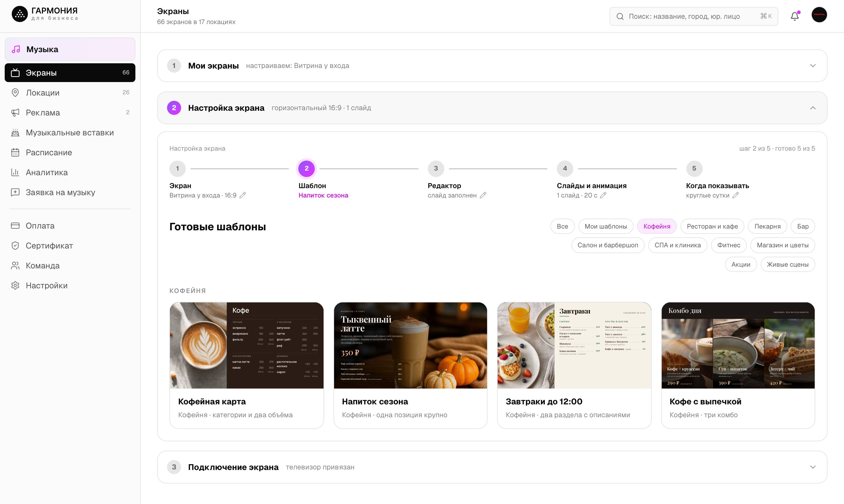
Task: Go to Оплата page
Action: pyautogui.click(x=70, y=226)
